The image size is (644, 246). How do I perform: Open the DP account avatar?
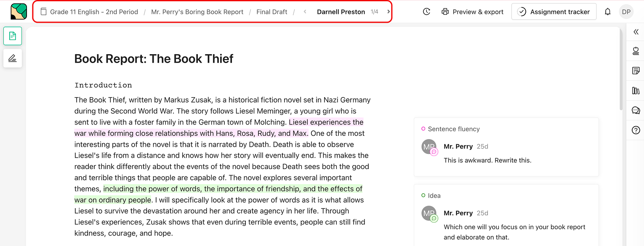pos(626,12)
